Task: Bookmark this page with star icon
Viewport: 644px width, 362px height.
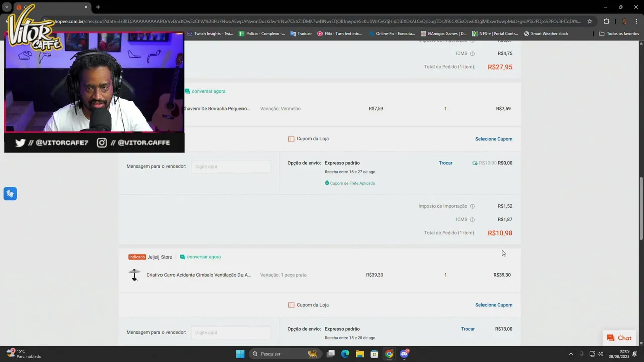Action: click(590, 21)
